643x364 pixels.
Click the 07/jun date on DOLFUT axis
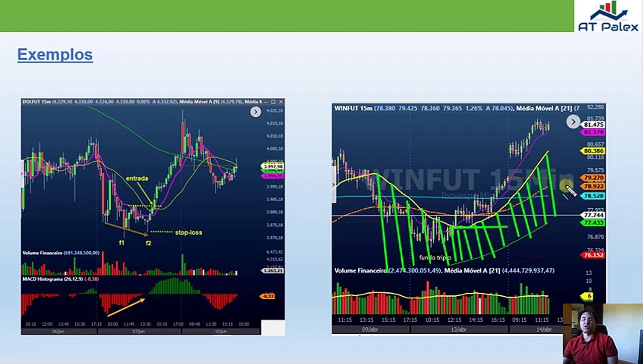pos(140,331)
